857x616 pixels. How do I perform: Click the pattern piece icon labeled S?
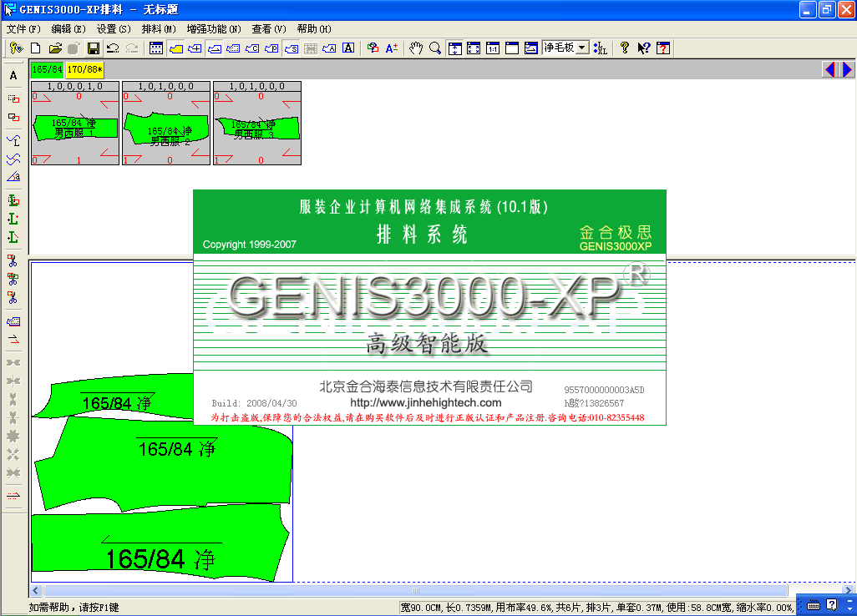click(x=292, y=48)
